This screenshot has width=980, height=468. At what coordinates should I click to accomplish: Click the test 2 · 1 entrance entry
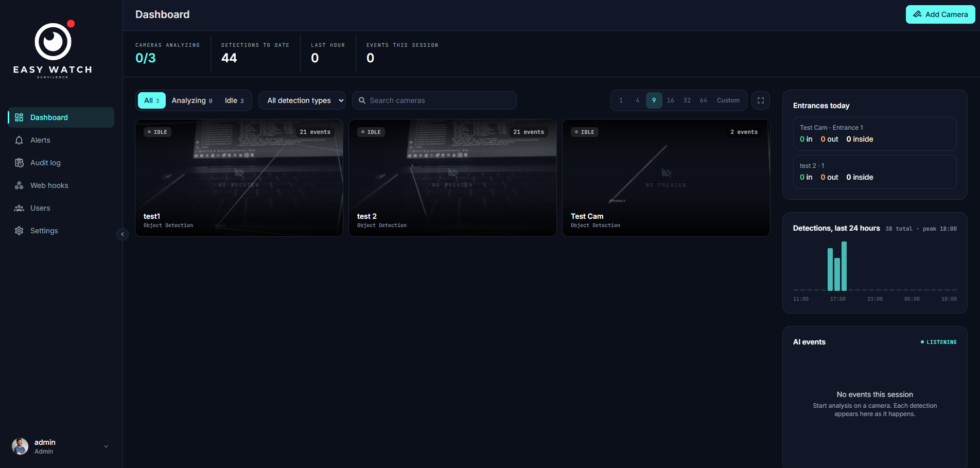pos(875,172)
